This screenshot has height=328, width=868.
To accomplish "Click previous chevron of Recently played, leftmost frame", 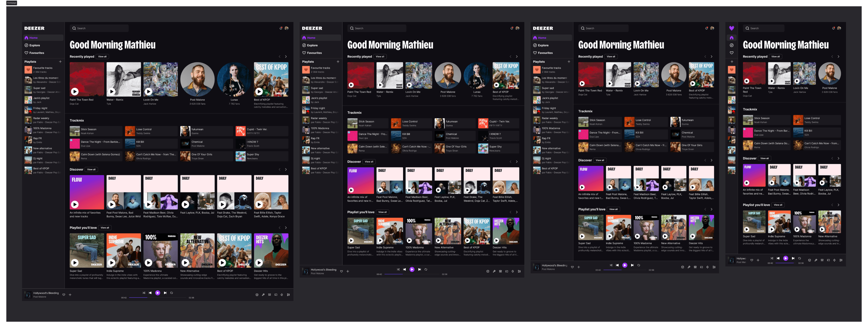I will [279, 57].
